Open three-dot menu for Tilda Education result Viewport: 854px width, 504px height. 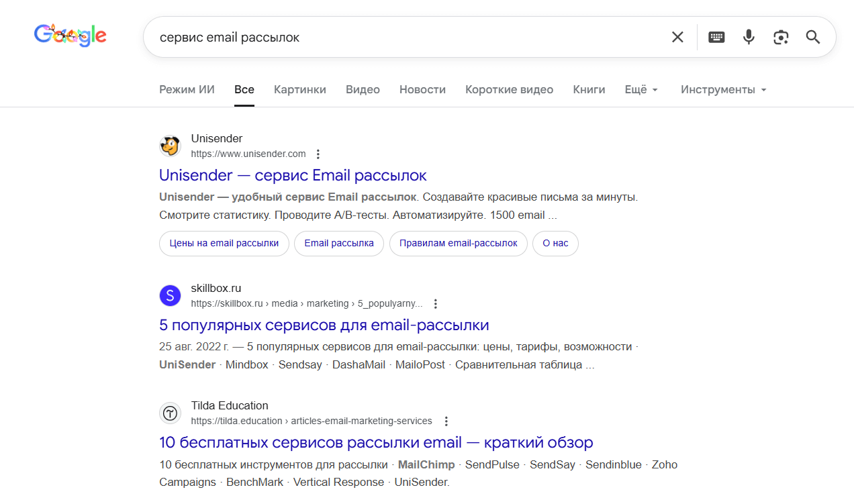446,421
